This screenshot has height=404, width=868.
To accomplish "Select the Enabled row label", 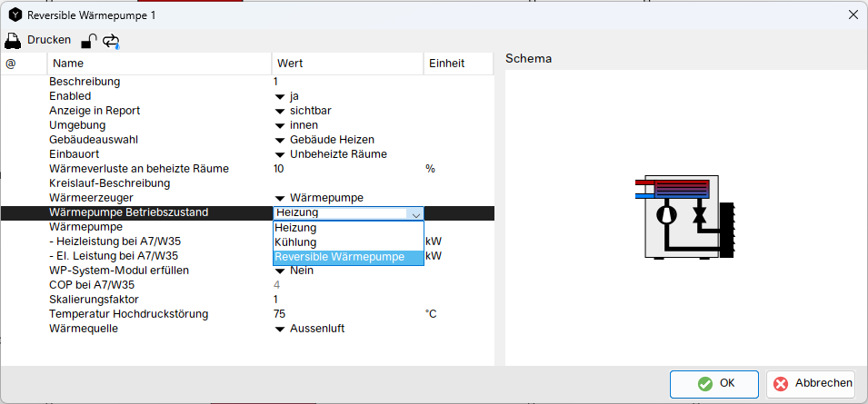I will (x=70, y=96).
